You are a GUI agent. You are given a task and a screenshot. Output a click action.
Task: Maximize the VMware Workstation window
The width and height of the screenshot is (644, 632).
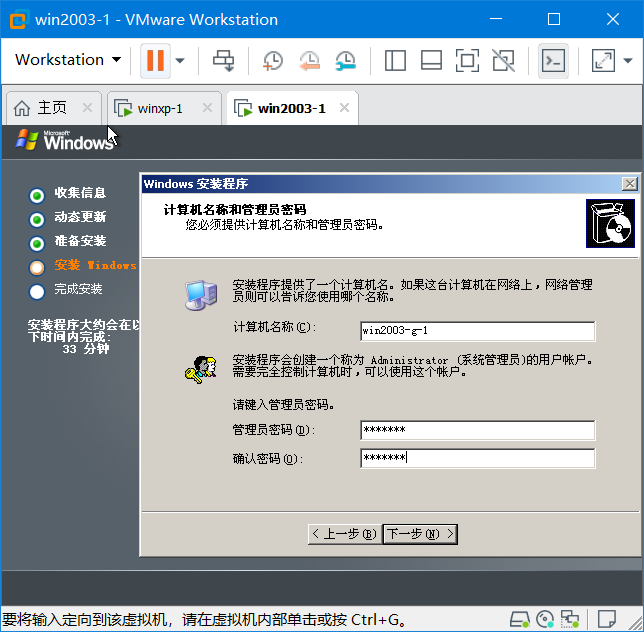tap(554, 19)
